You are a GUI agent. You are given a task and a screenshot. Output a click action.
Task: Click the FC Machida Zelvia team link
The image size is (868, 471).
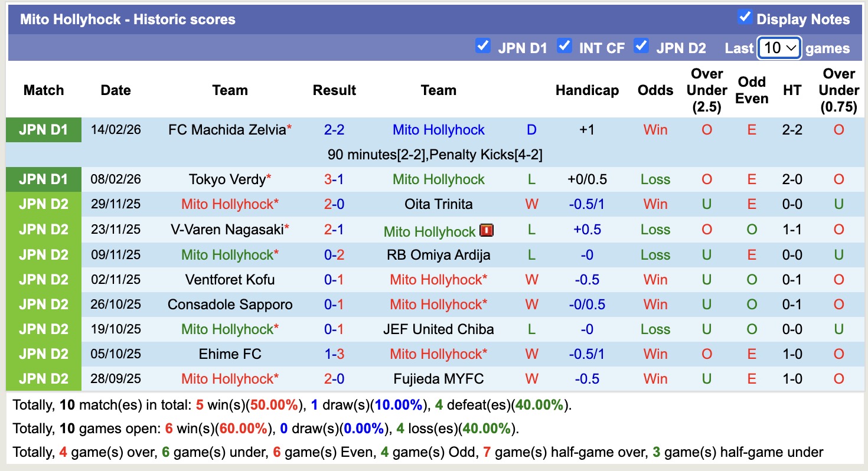click(226, 130)
